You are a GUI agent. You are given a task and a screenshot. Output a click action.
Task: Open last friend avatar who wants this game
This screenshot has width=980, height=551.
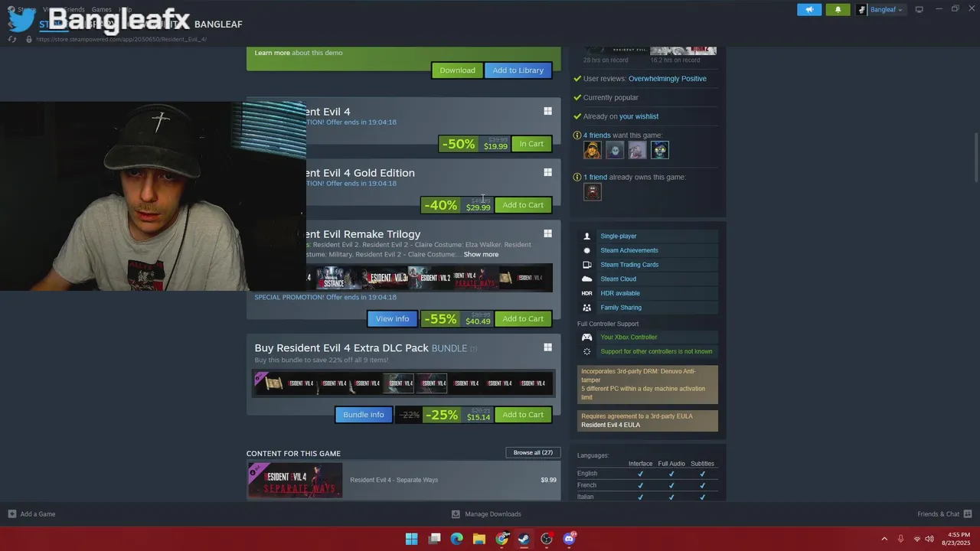659,150
